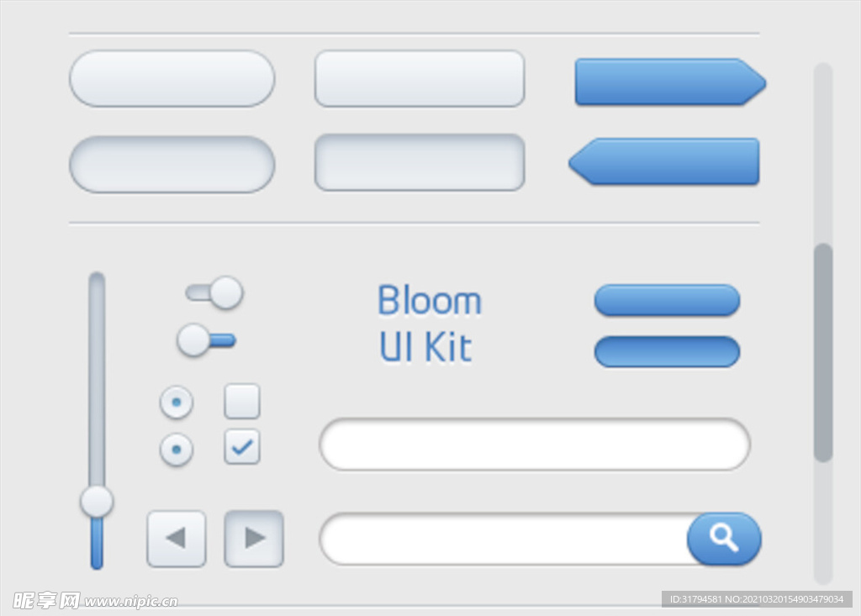Click the right arrow next button

pos(254,539)
